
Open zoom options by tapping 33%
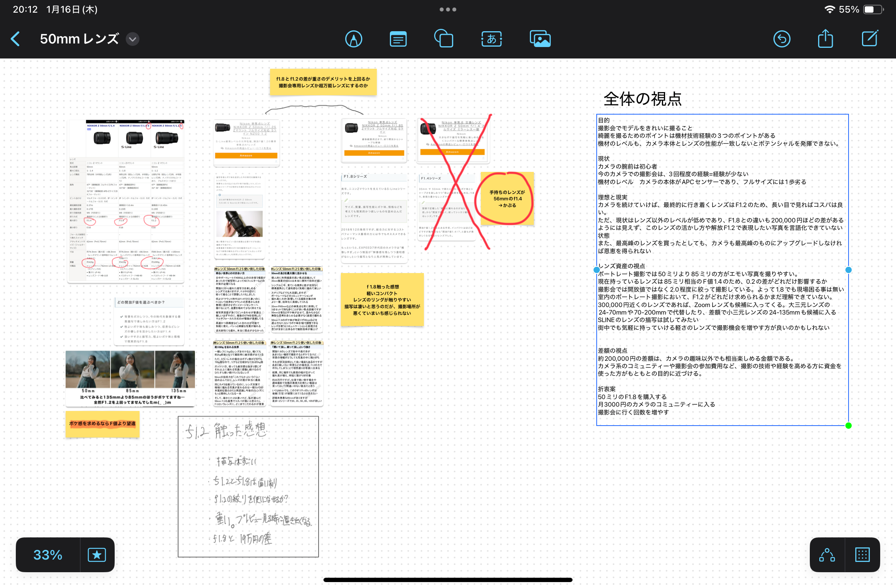point(47,555)
